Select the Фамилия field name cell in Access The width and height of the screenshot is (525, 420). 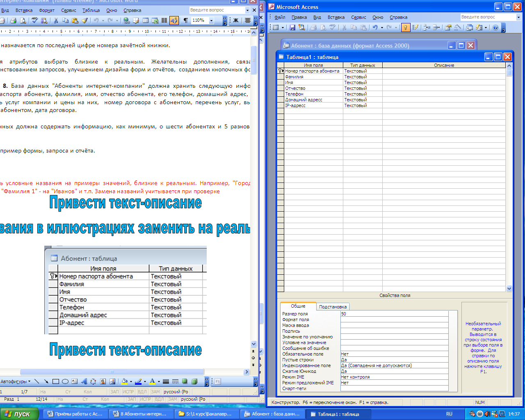(313, 77)
